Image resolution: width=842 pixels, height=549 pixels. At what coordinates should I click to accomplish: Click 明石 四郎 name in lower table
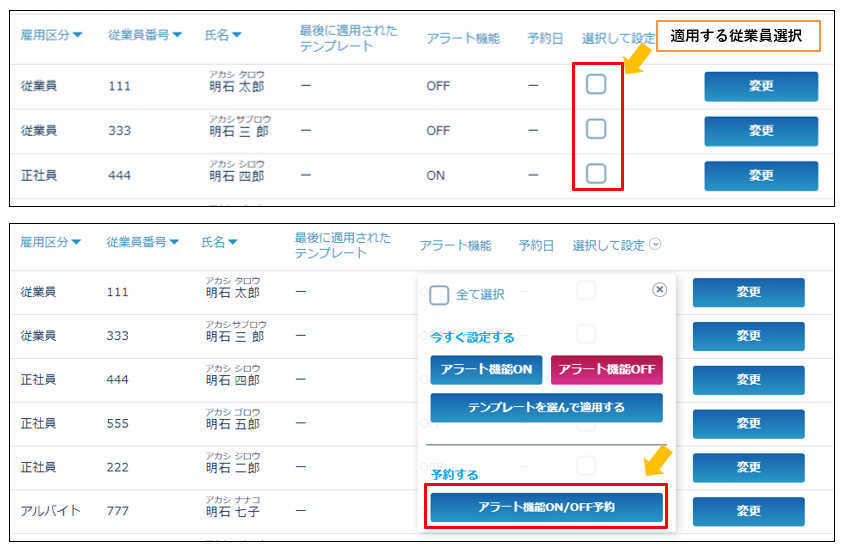pyautogui.click(x=233, y=380)
